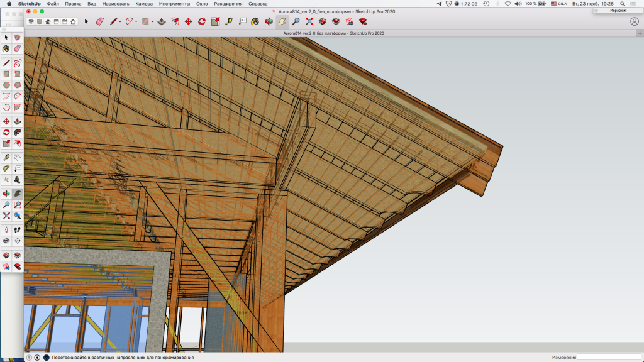Switch to the Iso view icon
This screenshot has width=644, height=362.
(x=31, y=21)
